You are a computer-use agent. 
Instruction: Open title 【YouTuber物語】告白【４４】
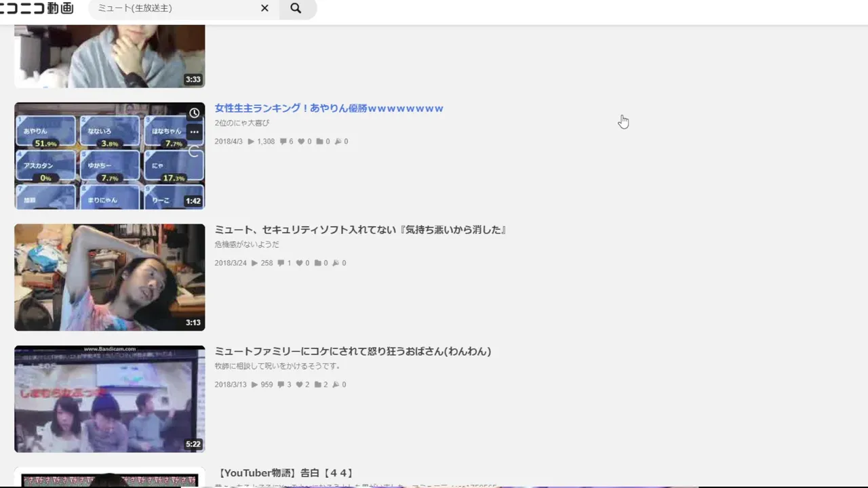tap(285, 473)
